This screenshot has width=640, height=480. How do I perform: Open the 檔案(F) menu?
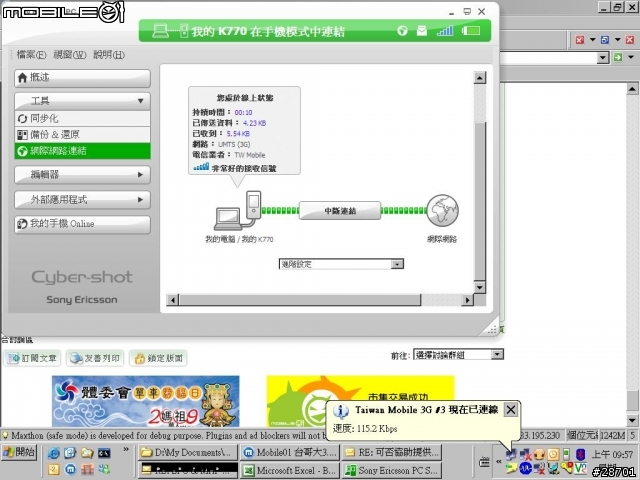31,55
